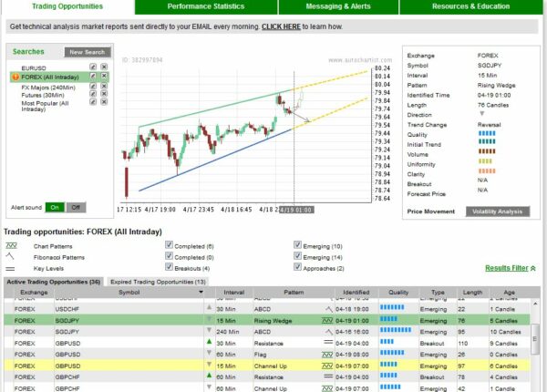Toggle the Emerging (10) checkbox
This screenshot has height=392, width=547.
point(298,245)
